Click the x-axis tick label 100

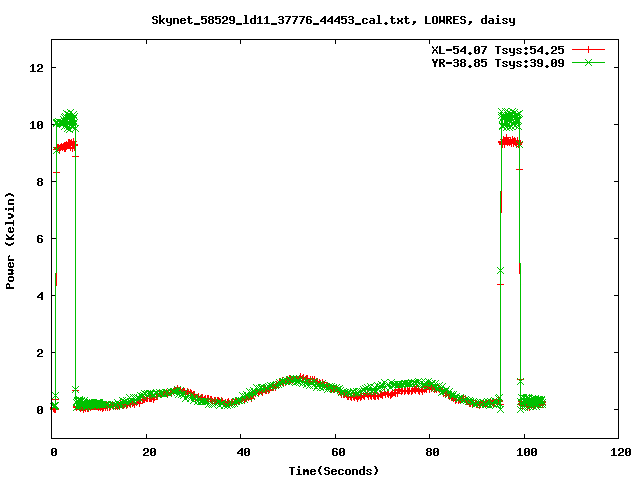point(527,452)
